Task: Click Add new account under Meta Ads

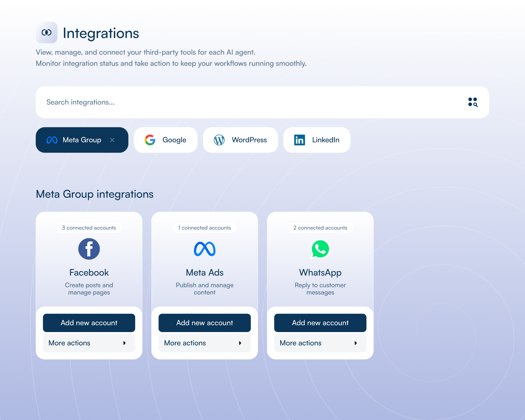Action: [204, 323]
